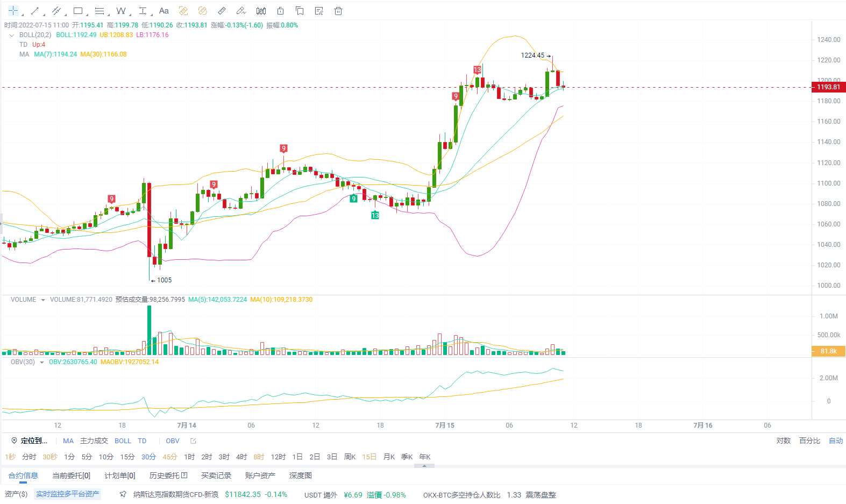Select the horizontal lines Fibonacci tool
846x504 pixels.
coord(99,11)
